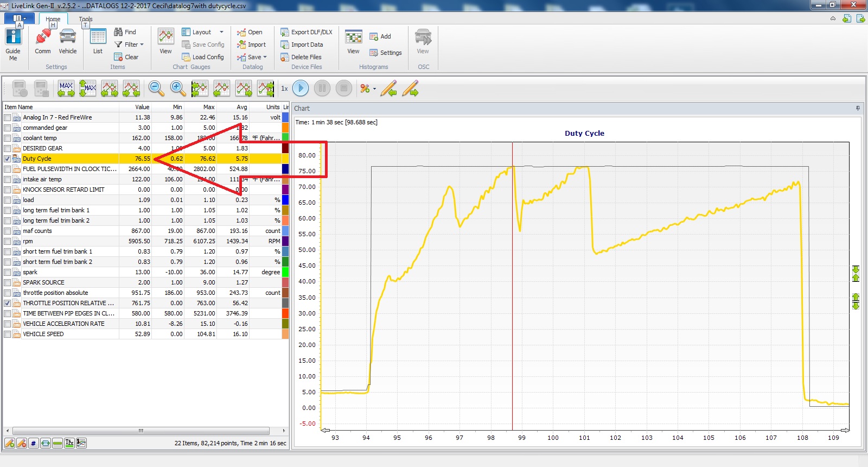Switch to the Tools ribbon tab
The height and width of the screenshot is (467, 868).
(86, 19)
